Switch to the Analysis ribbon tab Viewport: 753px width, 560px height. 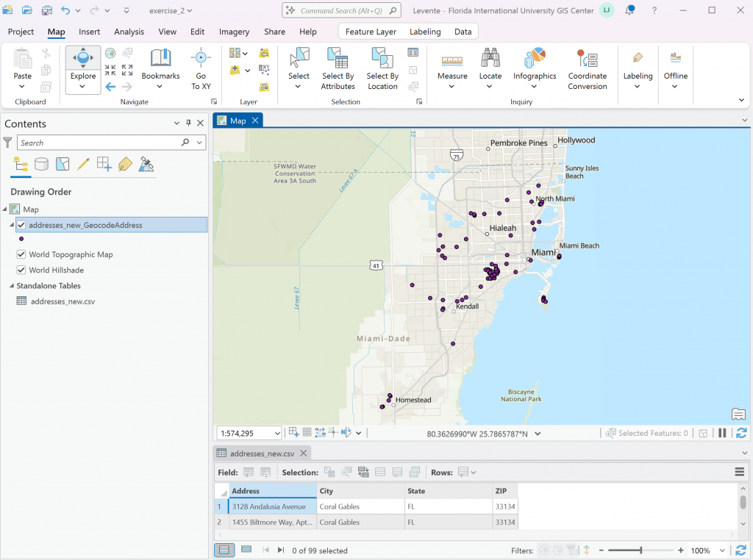click(129, 32)
